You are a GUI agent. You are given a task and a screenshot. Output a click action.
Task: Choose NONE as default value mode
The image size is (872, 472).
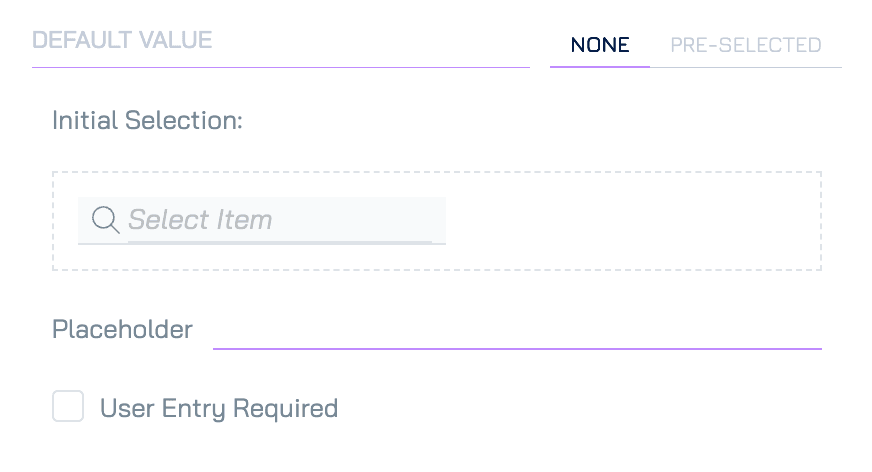pos(600,45)
